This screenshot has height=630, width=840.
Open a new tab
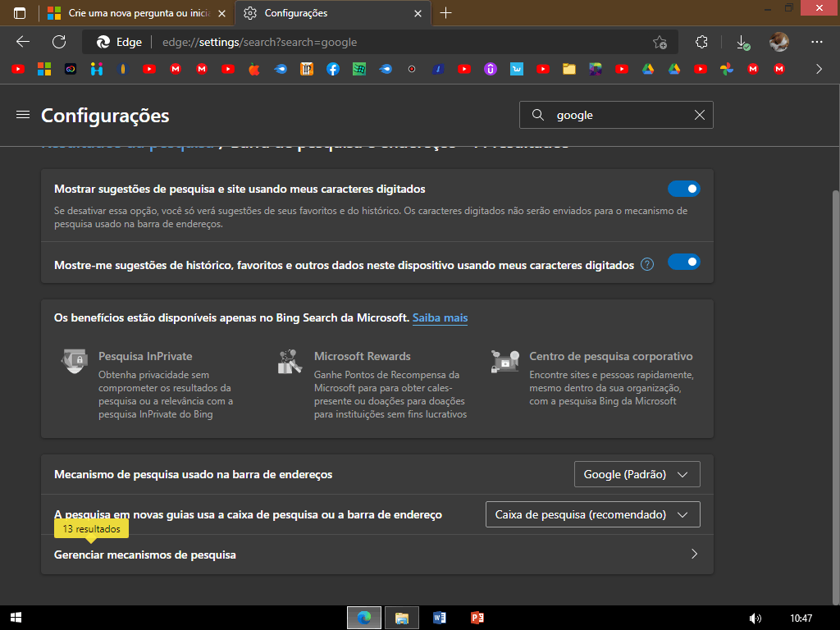point(445,13)
